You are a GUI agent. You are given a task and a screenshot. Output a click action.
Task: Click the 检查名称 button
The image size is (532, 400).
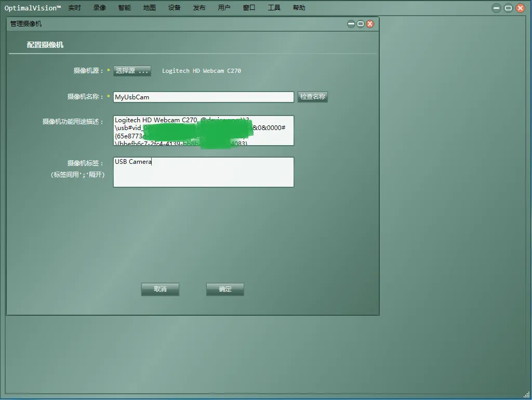(312, 97)
